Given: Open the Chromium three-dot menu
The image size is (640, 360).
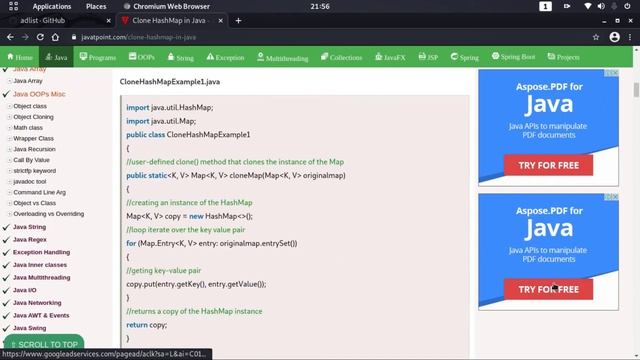Looking at the screenshot, I should [630, 37].
